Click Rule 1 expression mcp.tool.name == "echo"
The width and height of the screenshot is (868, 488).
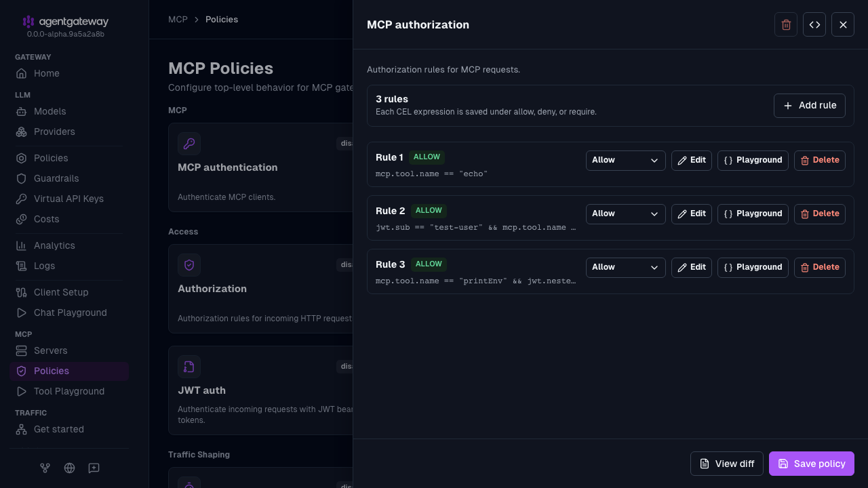[431, 174]
